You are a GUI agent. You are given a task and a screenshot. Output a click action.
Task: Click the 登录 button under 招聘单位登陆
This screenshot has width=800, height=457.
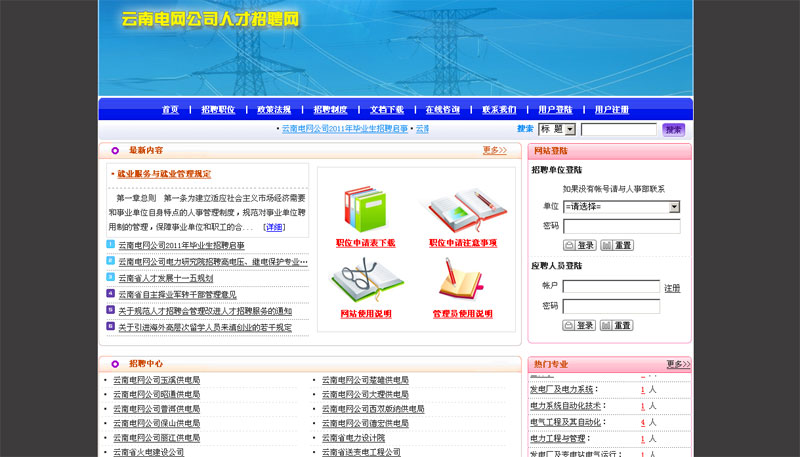tap(580, 245)
